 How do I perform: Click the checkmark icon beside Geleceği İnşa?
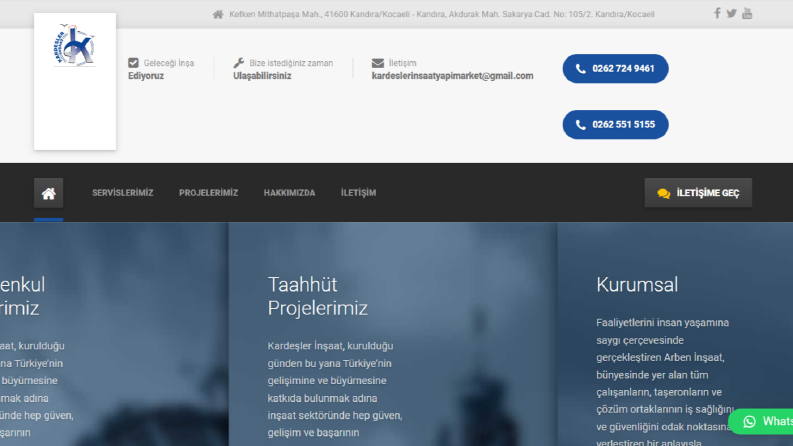pos(133,63)
